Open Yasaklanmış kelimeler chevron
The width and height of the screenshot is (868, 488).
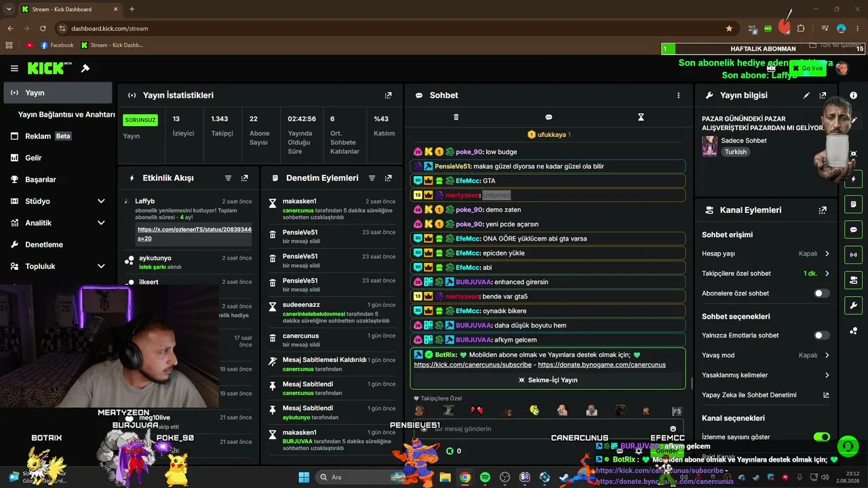(827, 375)
